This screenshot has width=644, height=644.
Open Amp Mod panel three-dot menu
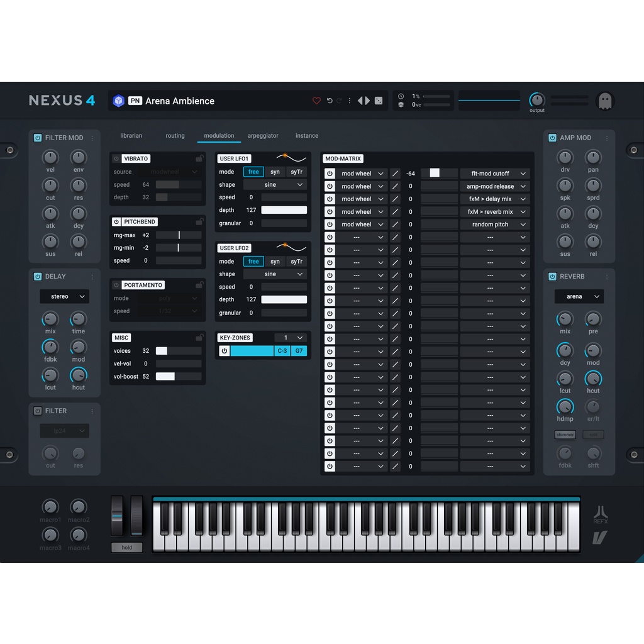pyautogui.click(x=607, y=138)
